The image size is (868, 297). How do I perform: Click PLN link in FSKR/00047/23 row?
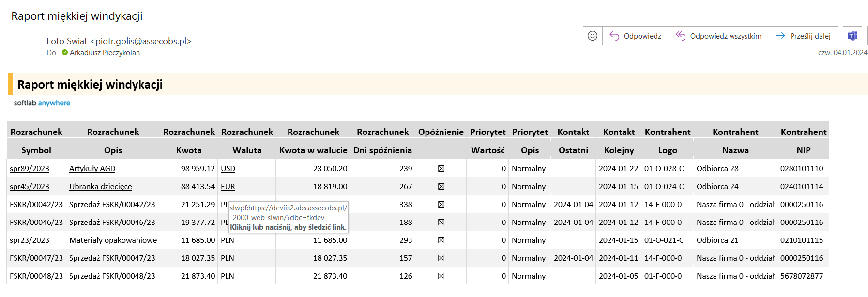[x=228, y=258]
